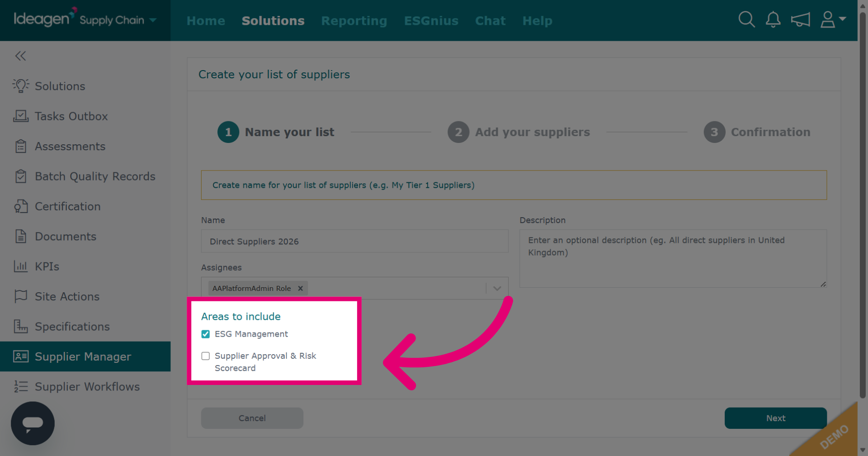Viewport: 868px width, 456px height.
Task: Click the Next button
Action: pos(775,418)
